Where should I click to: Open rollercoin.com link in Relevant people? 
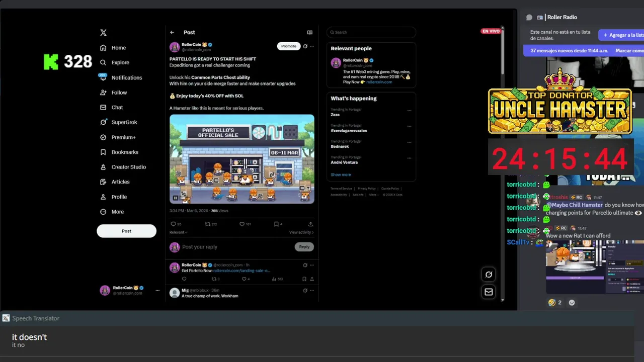pos(379,82)
